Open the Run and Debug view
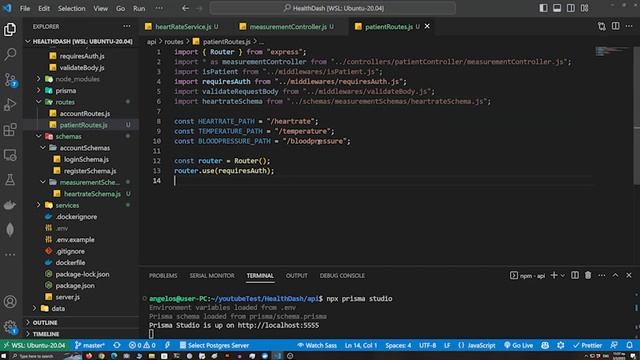Screen dimensions: 640x360 (10, 104)
